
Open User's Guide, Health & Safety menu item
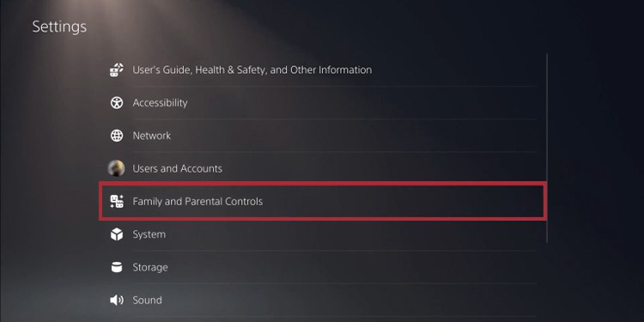[252, 70]
